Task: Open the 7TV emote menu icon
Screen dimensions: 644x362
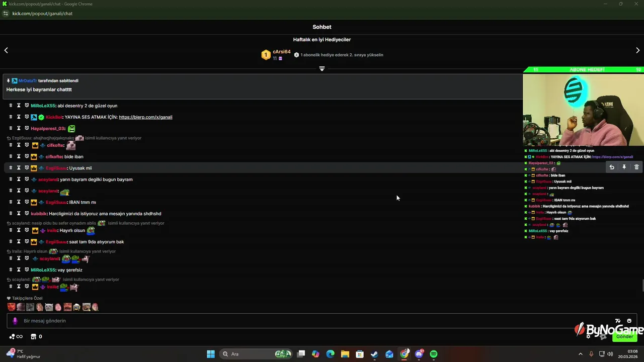Action: click(x=618, y=321)
